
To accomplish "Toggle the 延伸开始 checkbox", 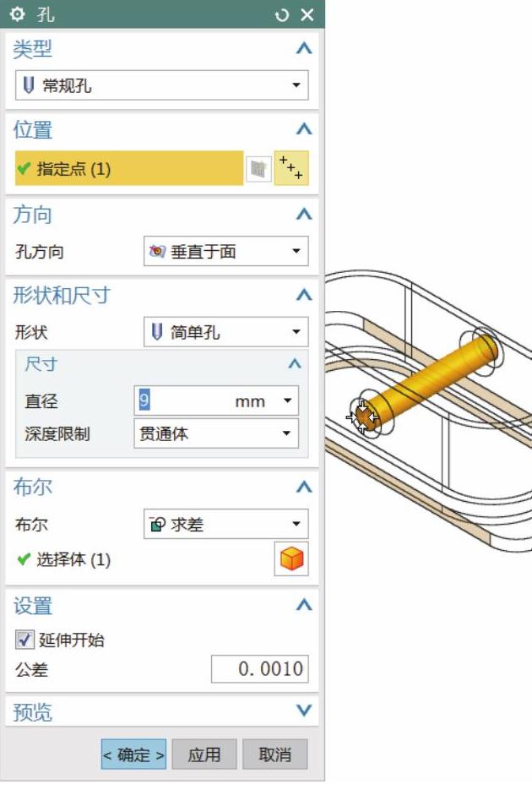I will click(24, 640).
